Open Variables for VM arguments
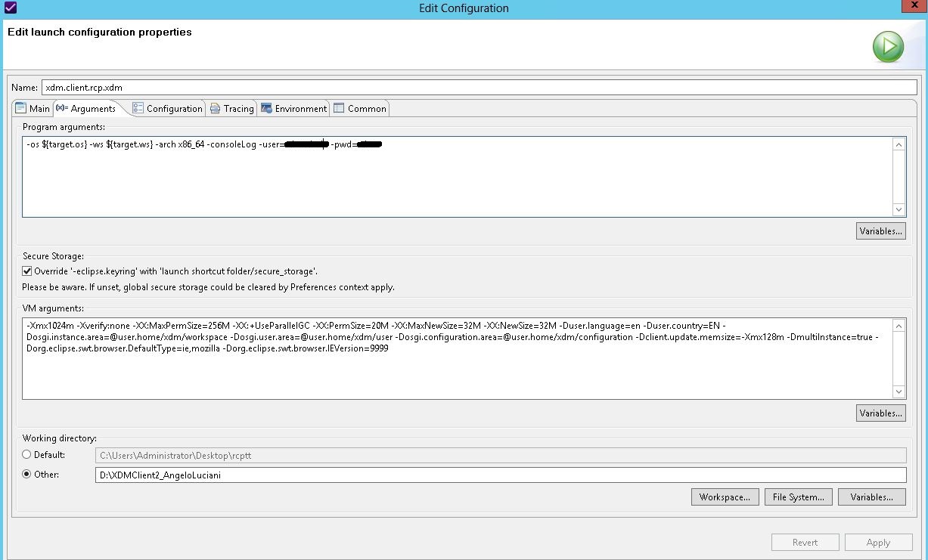This screenshot has height=560, width=928. pyautogui.click(x=881, y=413)
